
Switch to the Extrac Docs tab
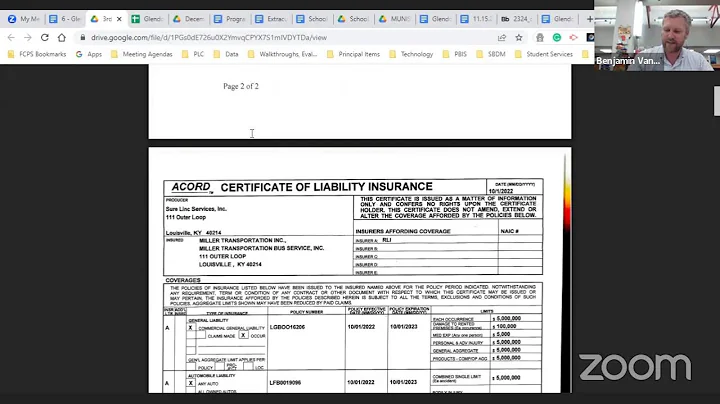271,19
